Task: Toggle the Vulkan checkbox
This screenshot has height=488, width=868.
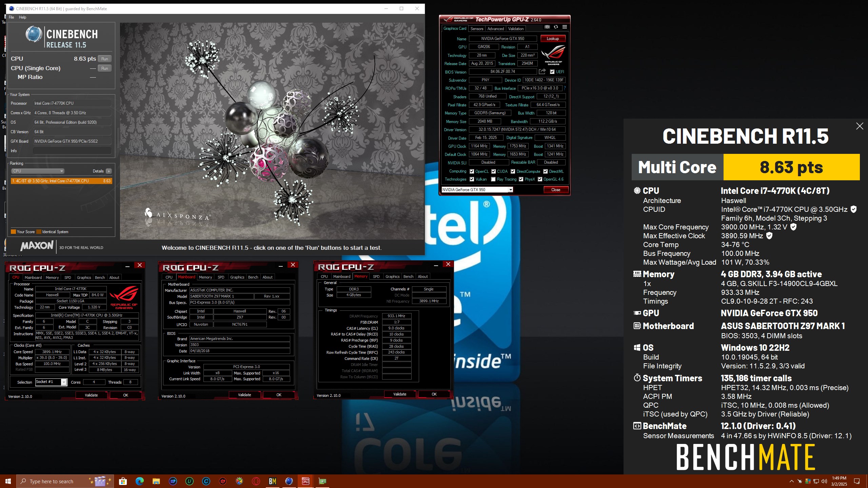Action: 472,179
